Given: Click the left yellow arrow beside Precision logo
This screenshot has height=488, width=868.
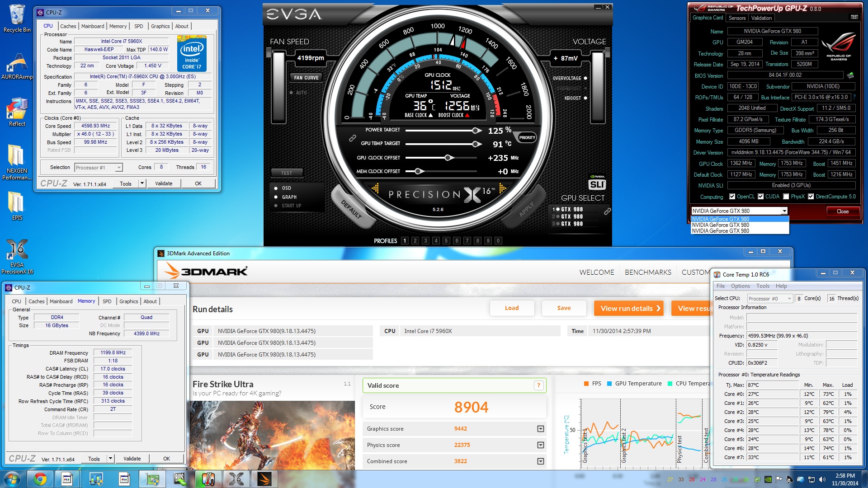Looking at the screenshot, I should pos(375,188).
